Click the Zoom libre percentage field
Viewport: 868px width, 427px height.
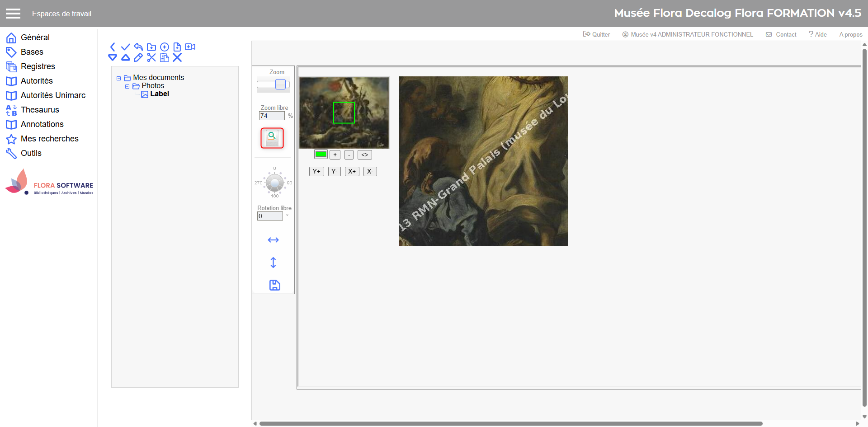271,116
